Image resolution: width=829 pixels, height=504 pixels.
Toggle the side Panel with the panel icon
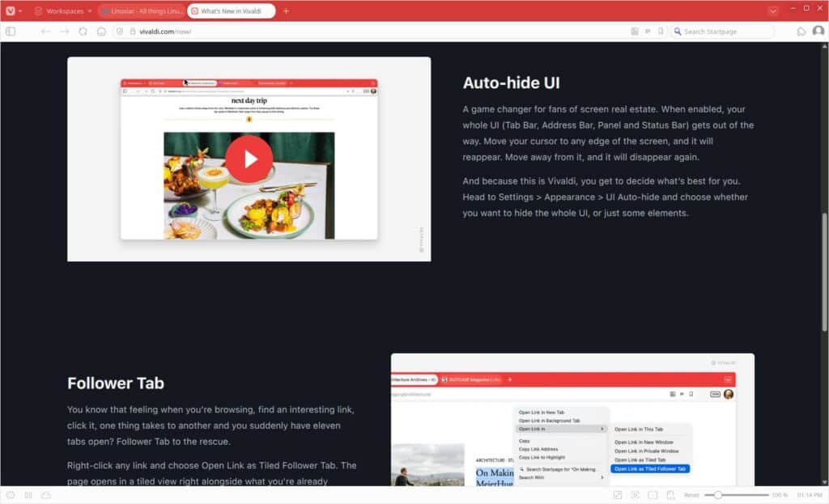(11, 31)
